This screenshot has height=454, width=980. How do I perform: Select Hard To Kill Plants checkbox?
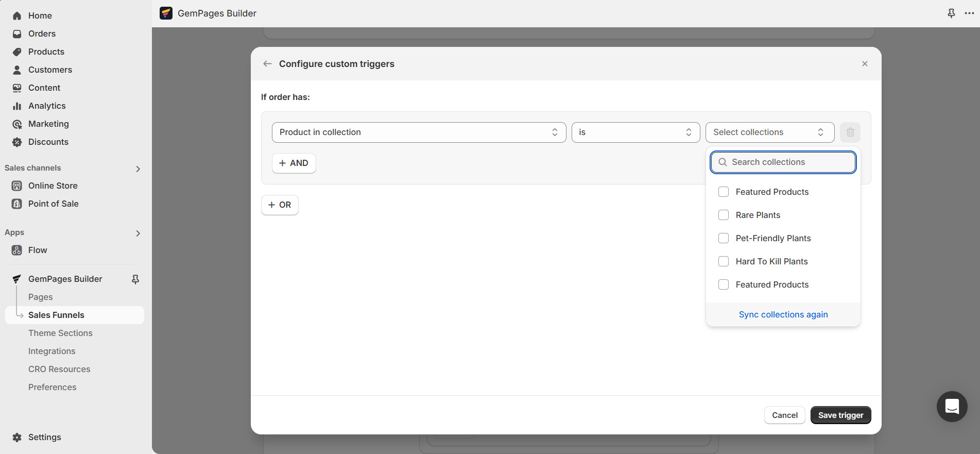click(724, 262)
